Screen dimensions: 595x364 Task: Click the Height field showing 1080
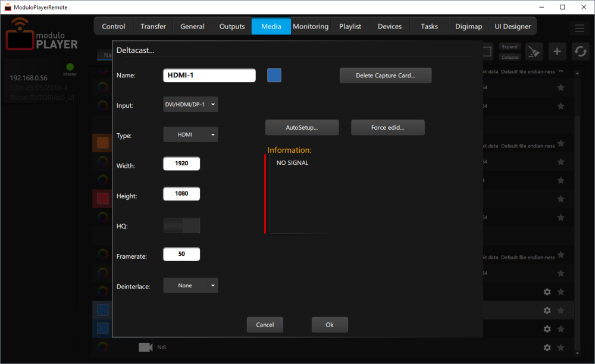pos(181,193)
